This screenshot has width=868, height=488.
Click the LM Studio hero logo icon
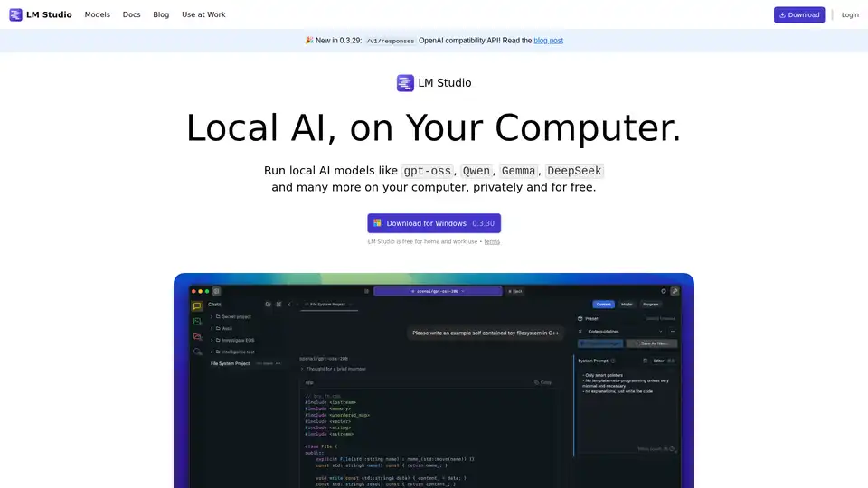click(405, 83)
